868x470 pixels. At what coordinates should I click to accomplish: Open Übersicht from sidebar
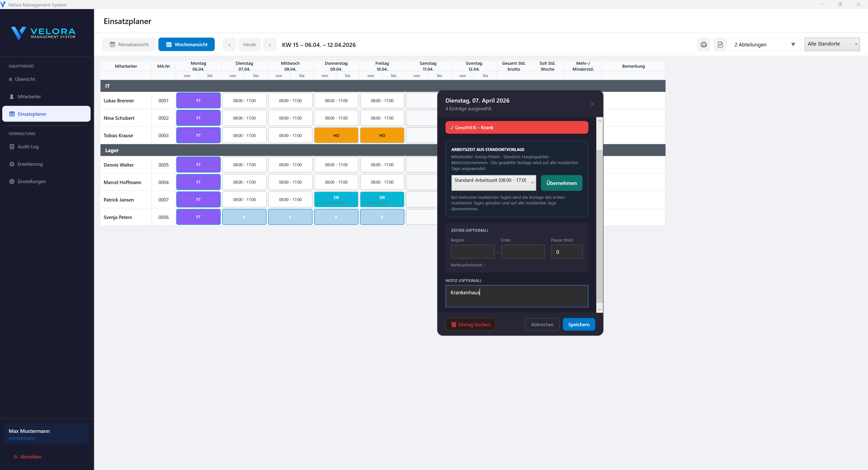click(25, 79)
